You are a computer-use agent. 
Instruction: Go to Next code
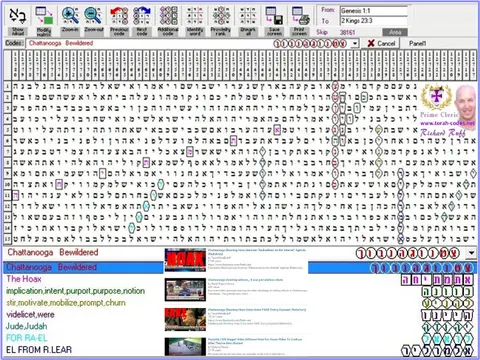(x=142, y=20)
